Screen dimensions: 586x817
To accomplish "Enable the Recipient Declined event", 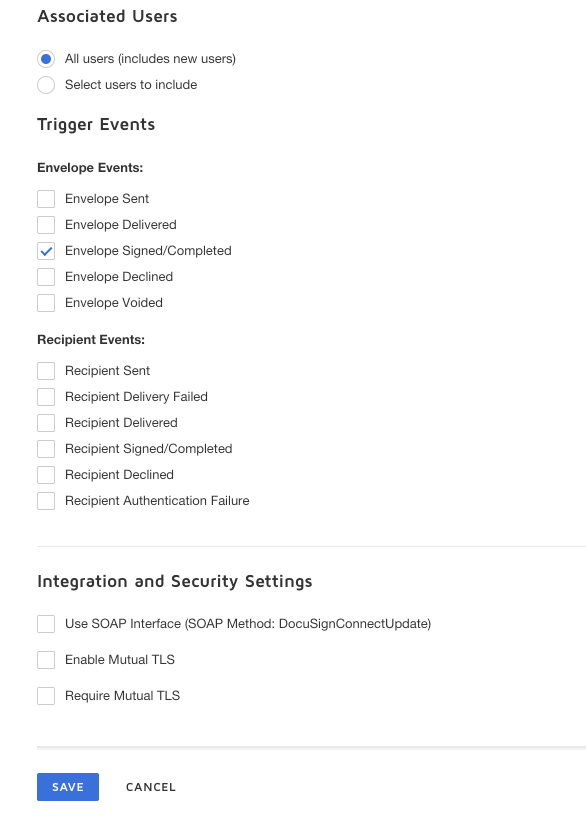I will click(x=46, y=475).
